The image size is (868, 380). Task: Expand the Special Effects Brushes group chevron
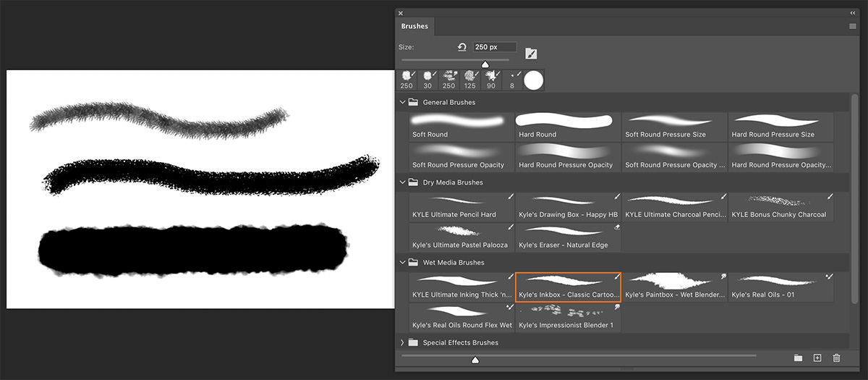coord(403,342)
